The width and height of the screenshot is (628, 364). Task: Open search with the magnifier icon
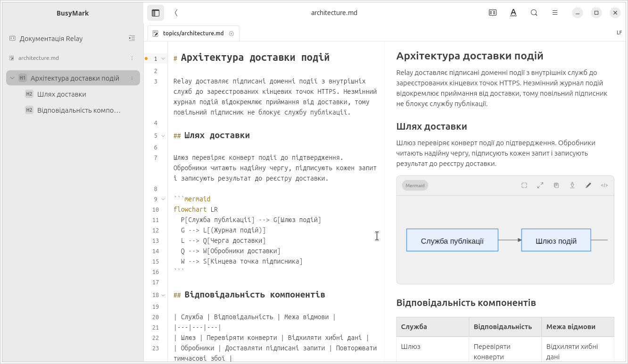click(534, 13)
